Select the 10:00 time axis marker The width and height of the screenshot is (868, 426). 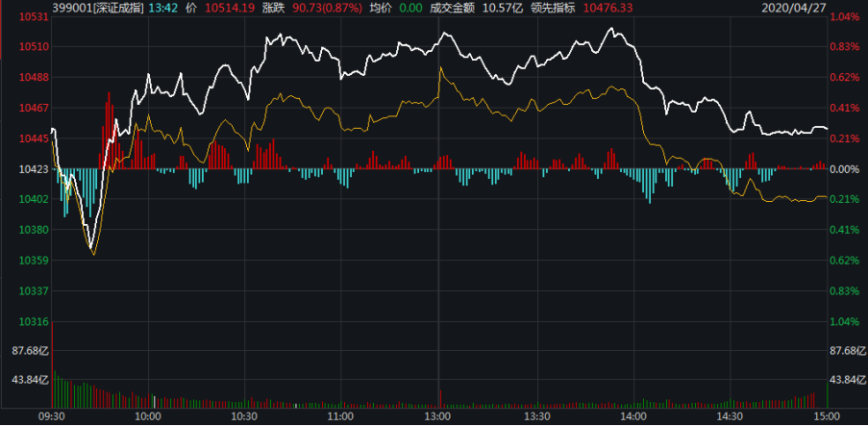point(147,416)
